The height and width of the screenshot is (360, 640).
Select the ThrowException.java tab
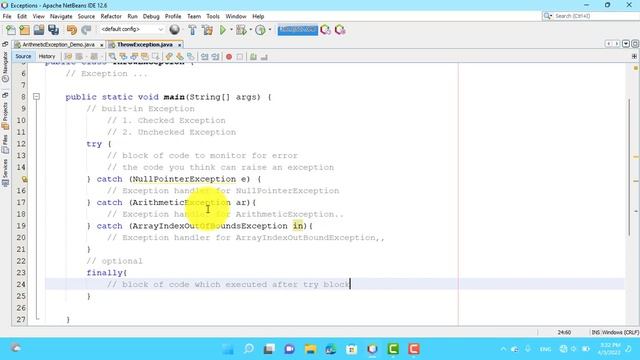tap(144, 44)
